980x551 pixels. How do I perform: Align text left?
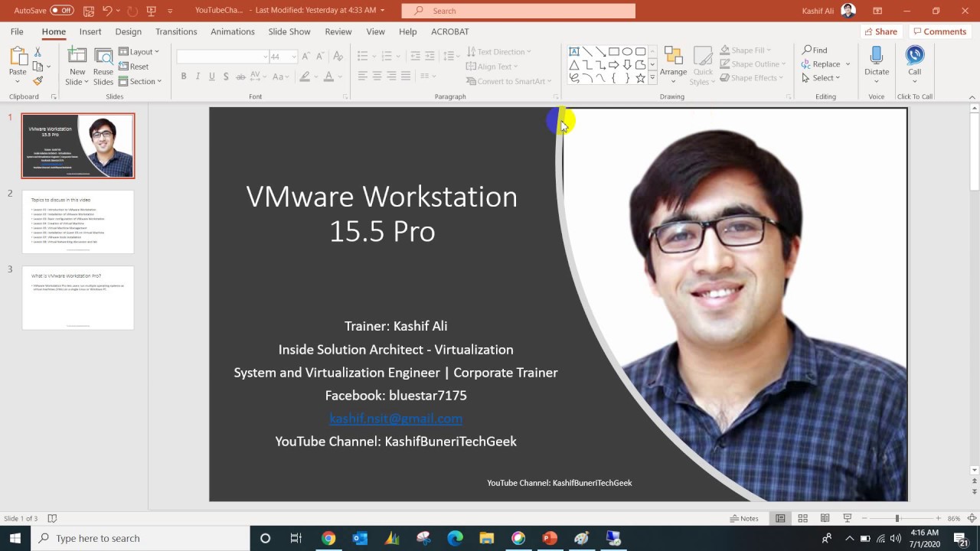(363, 76)
